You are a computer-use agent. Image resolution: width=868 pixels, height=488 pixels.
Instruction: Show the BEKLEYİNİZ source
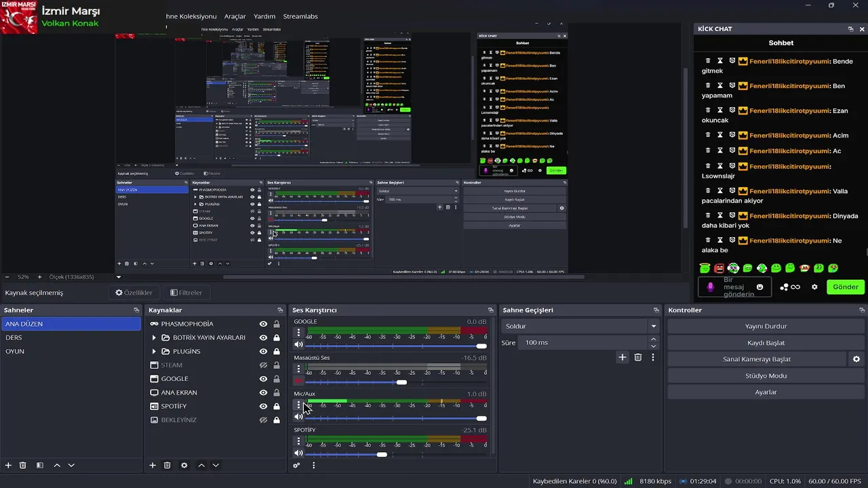(263, 420)
